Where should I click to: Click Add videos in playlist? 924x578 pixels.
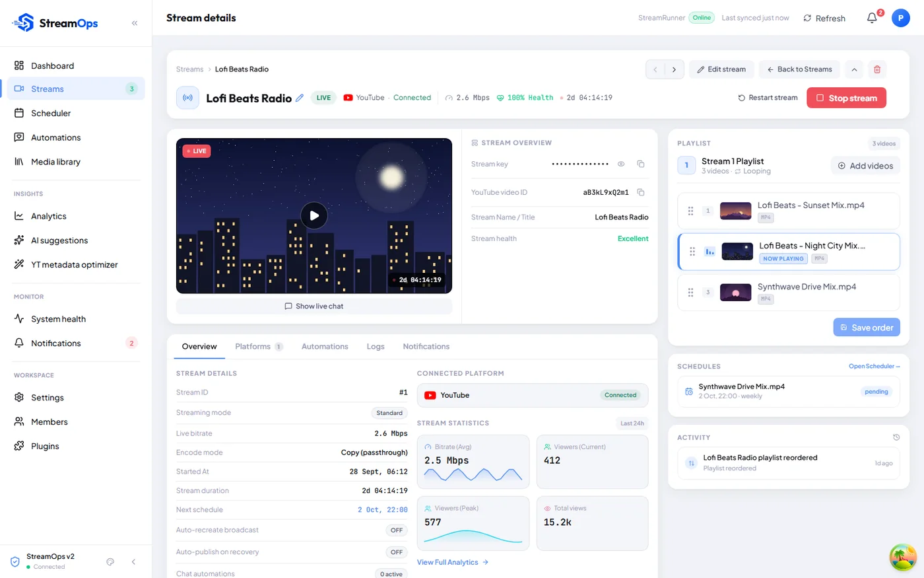coord(865,166)
